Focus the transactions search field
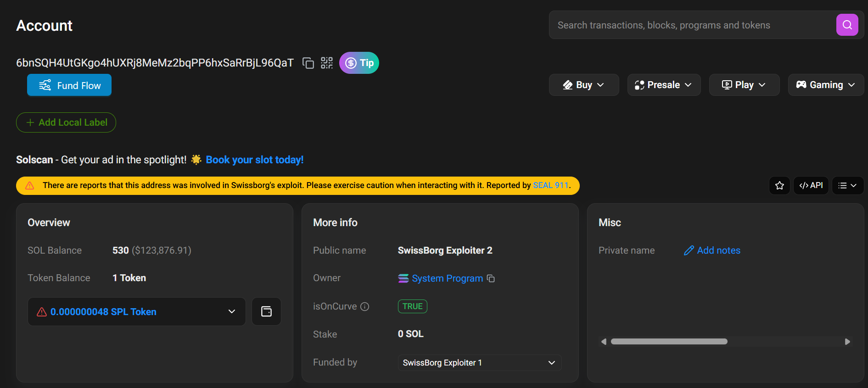 tap(693, 25)
